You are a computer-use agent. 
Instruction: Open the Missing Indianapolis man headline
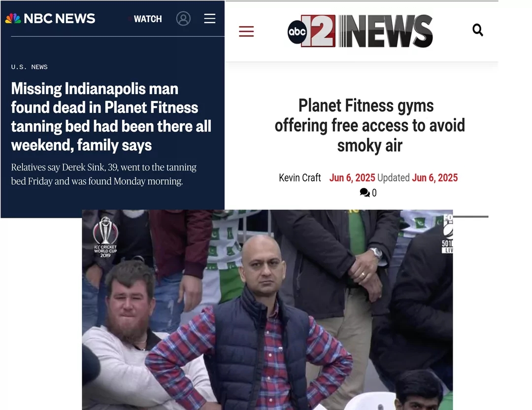[x=111, y=117]
